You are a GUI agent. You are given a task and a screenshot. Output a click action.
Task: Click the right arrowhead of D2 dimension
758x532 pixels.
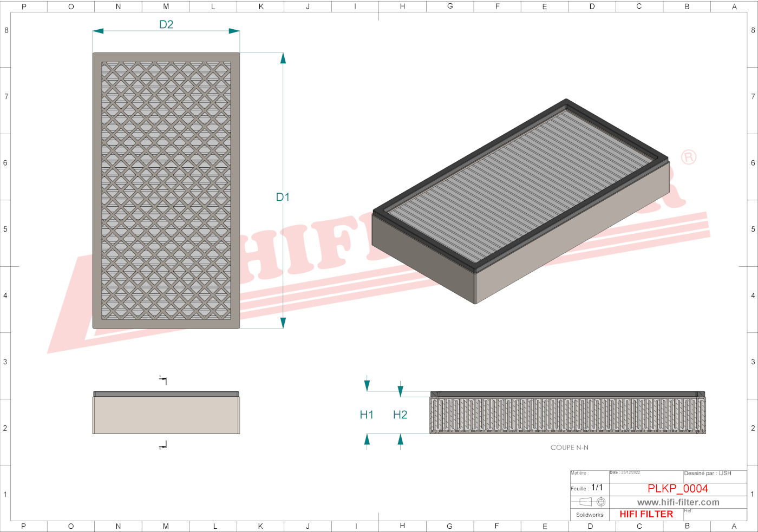point(234,31)
